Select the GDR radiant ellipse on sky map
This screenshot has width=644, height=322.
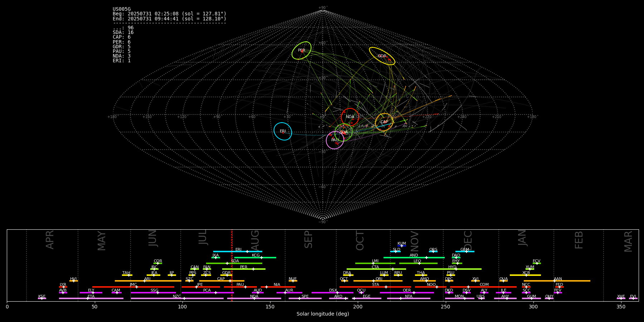pos(382,56)
